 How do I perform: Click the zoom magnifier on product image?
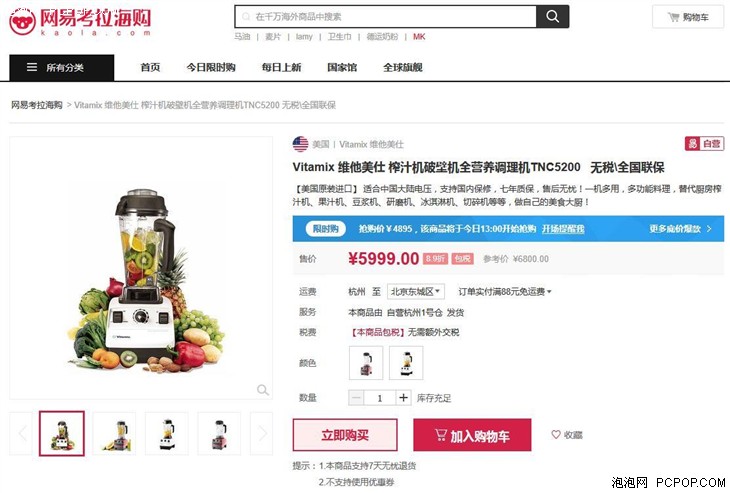[x=263, y=390]
